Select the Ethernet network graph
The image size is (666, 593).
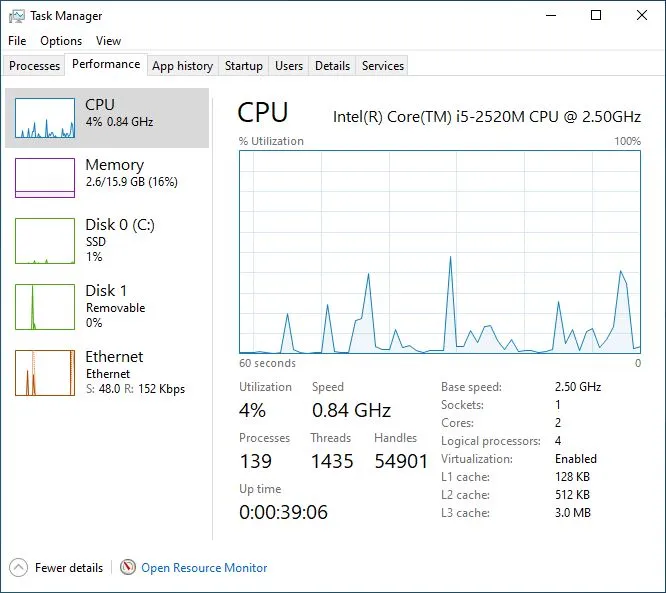(x=45, y=373)
